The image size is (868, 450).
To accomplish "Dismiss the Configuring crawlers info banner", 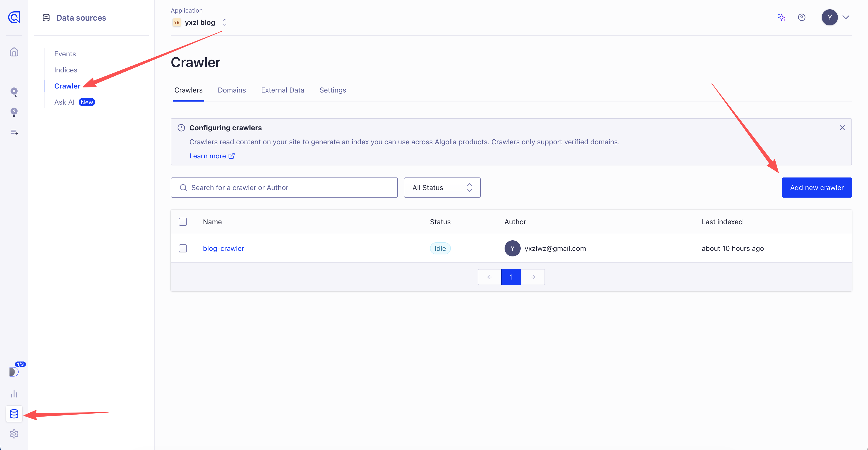I will coord(842,128).
